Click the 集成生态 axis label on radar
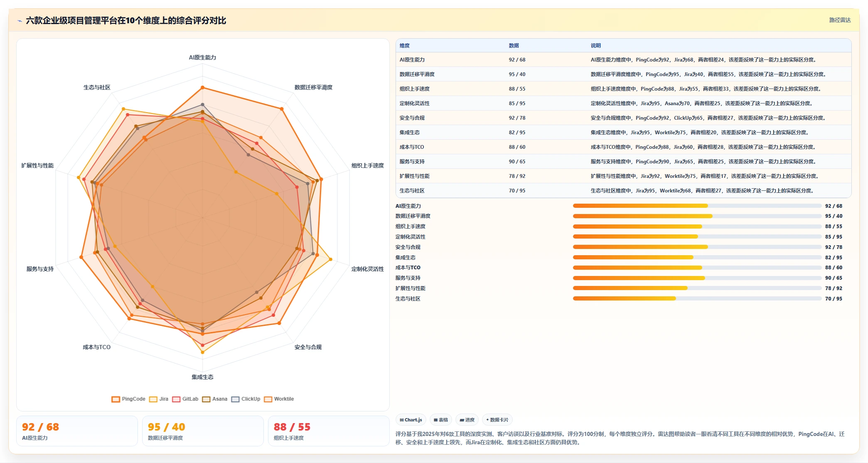 point(202,377)
